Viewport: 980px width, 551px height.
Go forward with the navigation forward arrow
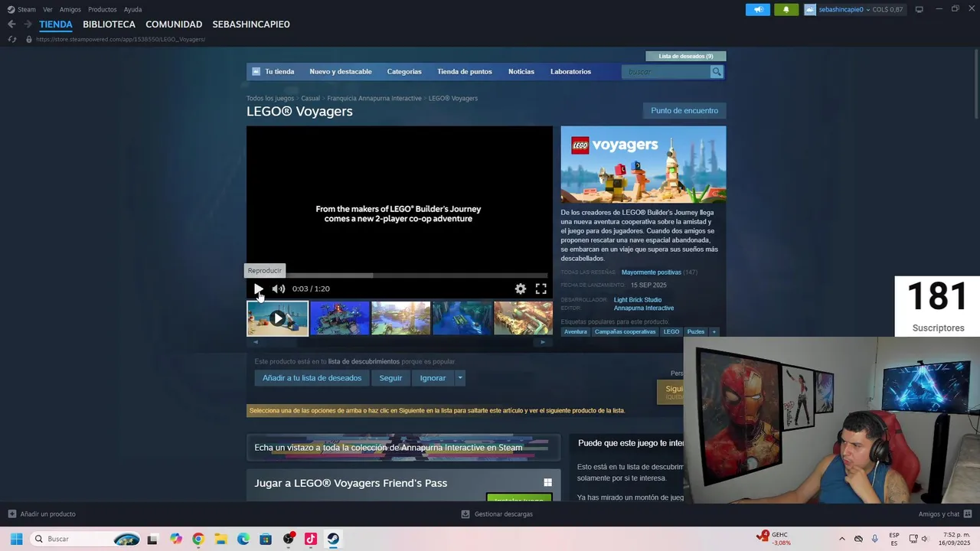coord(27,24)
